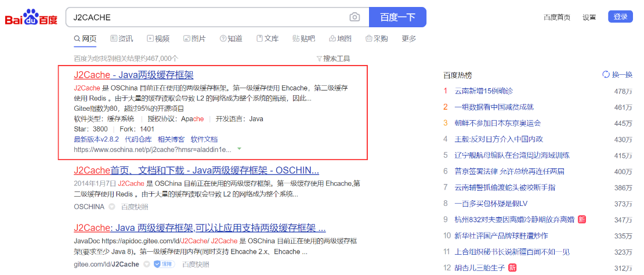Click 百度一下 search button
The height and width of the screenshot is (275, 644).
pyautogui.click(x=397, y=17)
